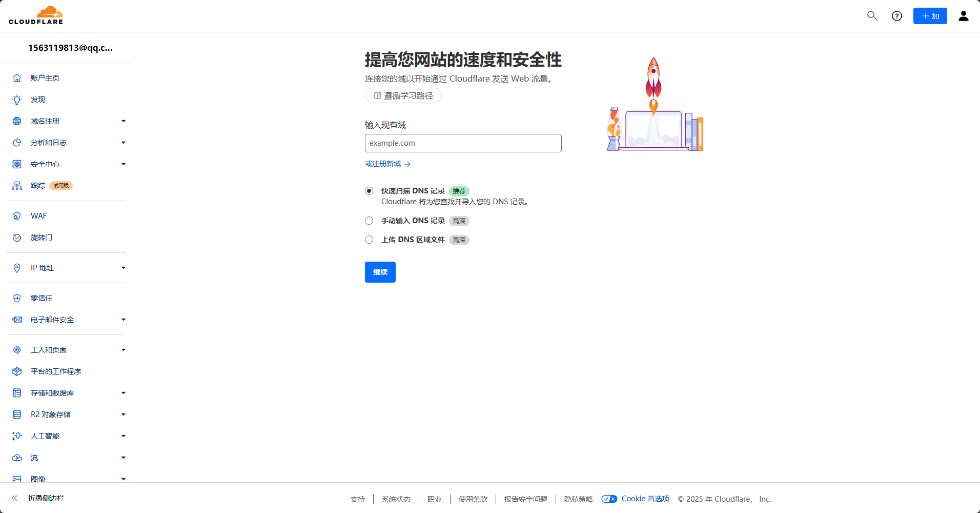Viewport: 980px width, 513px height.
Task: Click the Cloudflare logo
Action: click(36, 15)
